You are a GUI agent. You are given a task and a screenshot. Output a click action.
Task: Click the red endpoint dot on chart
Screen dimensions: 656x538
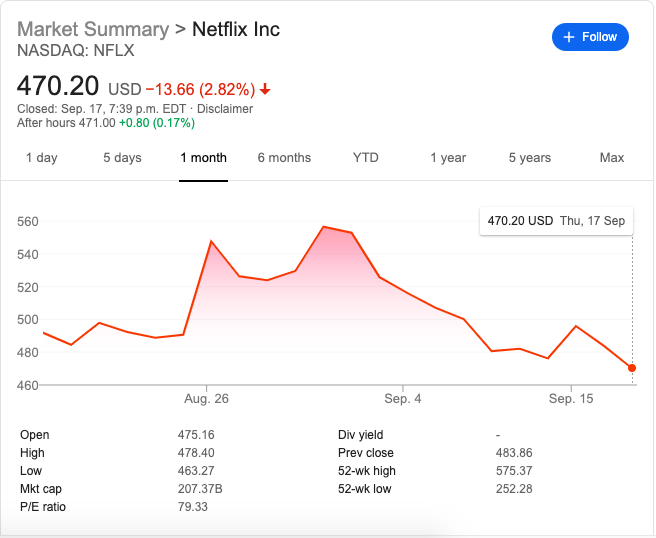tap(632, 368)
